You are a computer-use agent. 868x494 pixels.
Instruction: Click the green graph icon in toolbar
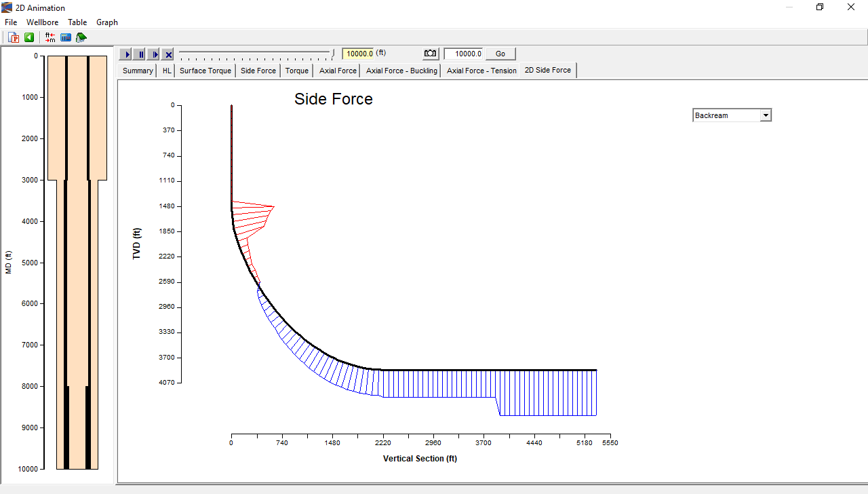pos(81,37)
